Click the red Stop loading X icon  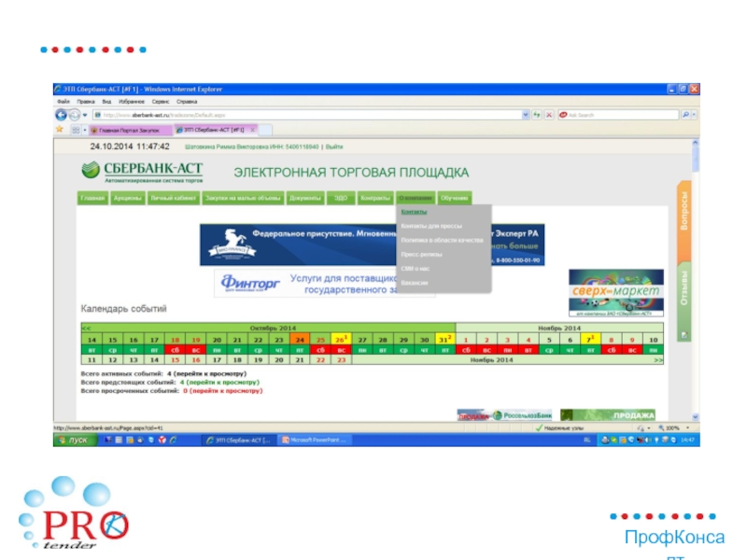(x=549, y=115)
